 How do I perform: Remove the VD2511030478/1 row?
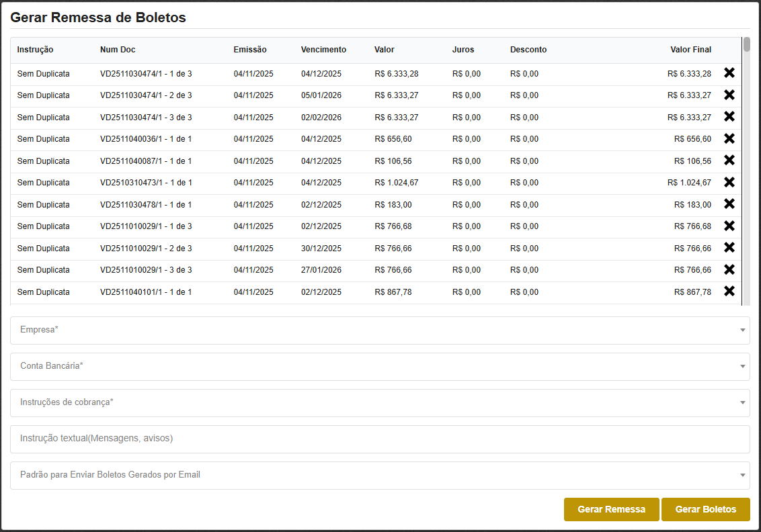click(x=729, y=204)
